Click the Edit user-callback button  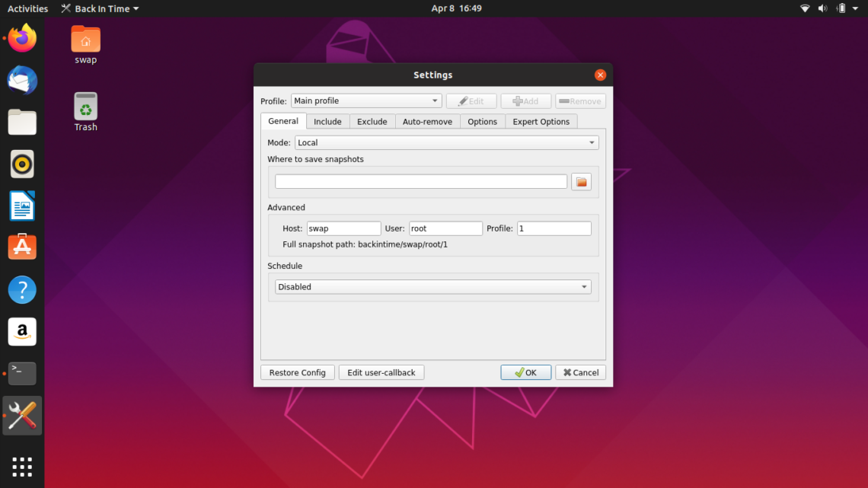tap(381, 372)
